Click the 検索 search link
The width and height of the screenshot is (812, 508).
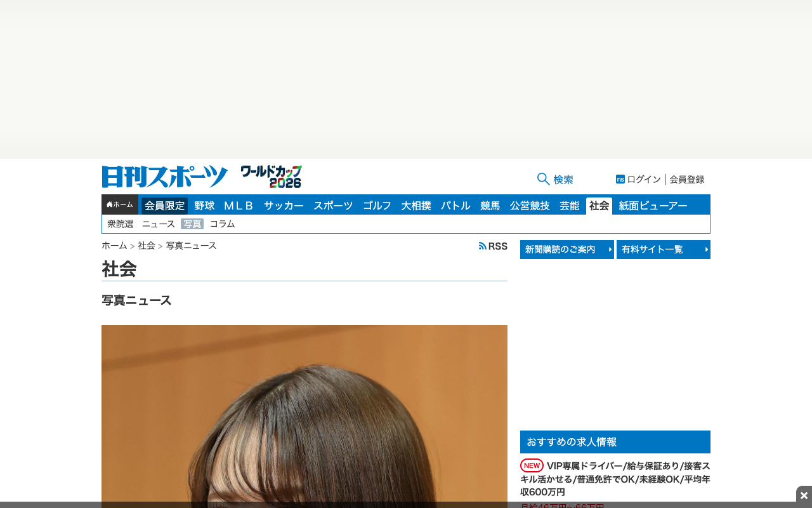pos(563,180)
